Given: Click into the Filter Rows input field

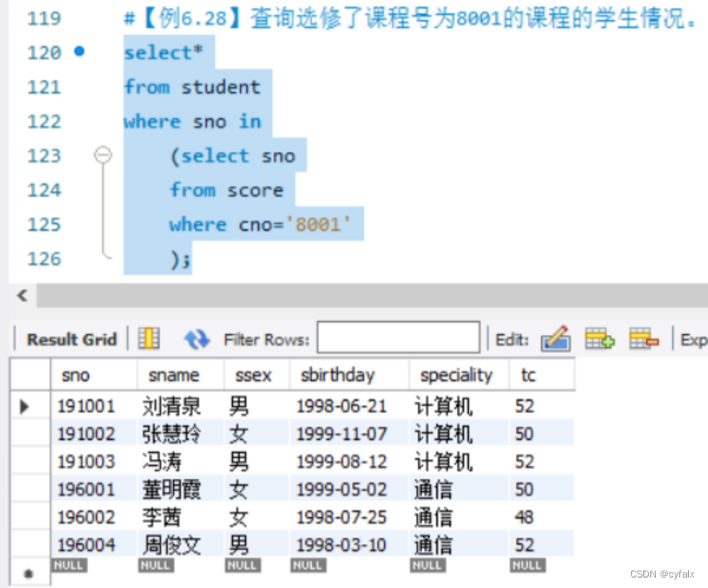Looking at the screenshot, I should click(398, 338).
